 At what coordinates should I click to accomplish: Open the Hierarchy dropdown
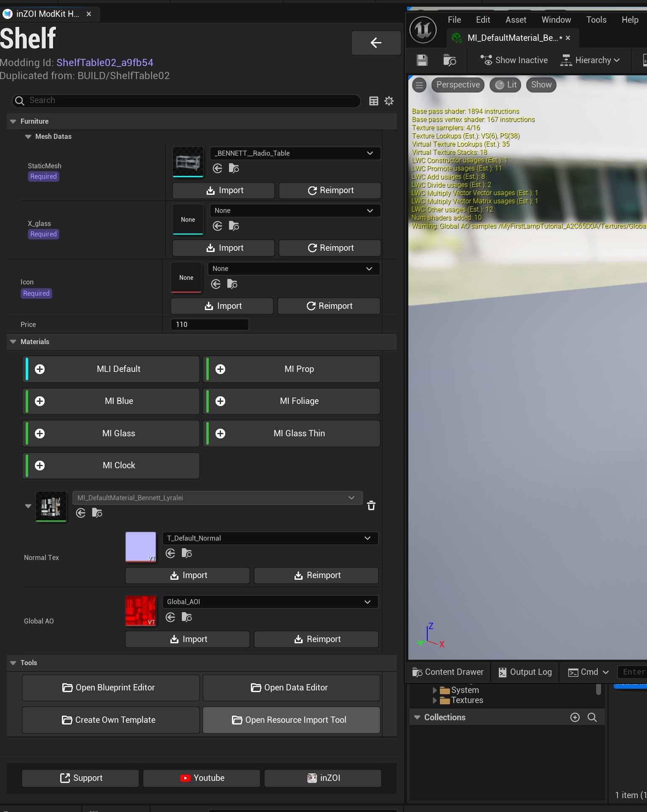[x=590, y=60]
